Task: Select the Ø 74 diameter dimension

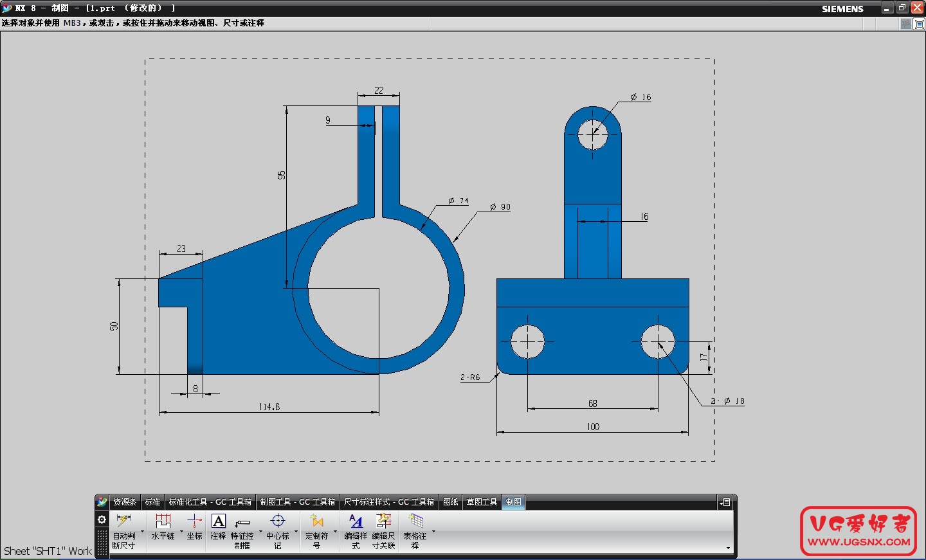Action: [x=458, y=201]
